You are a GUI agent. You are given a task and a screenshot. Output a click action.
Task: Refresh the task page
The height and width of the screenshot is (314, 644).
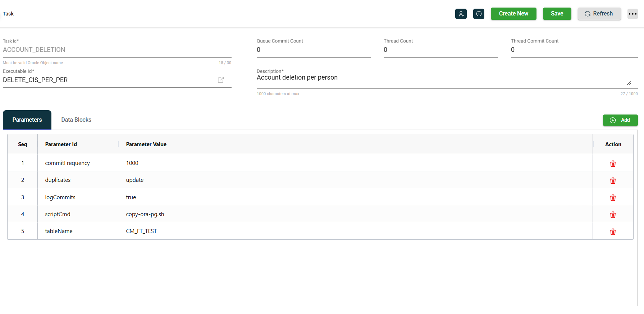pyautogui.click(x=599, y=14)
